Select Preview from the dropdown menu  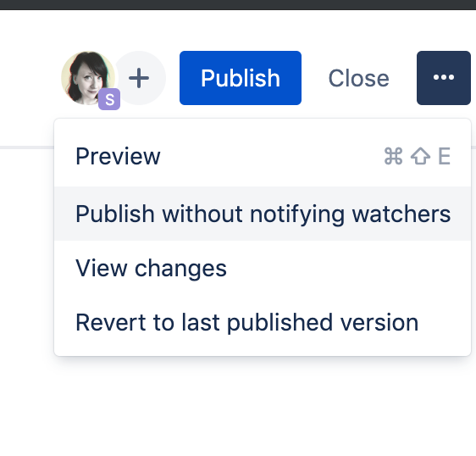pyautogui.click(x=263, y=156)
